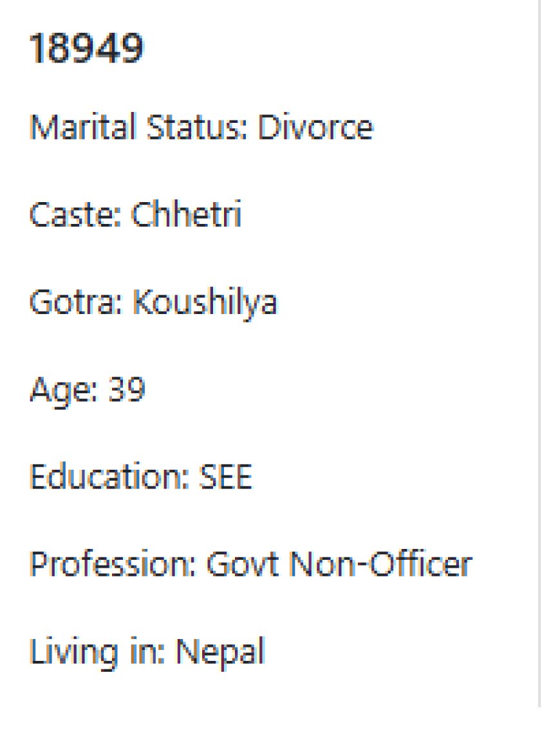Viewport: 560px width, 751px height.
Task: Click the word Koushilya
Action: click(x=205, y=304)
